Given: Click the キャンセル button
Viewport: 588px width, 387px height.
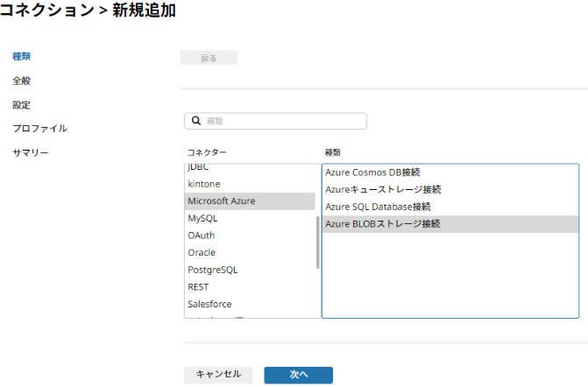Looking at the screenshot, I should click(218, 375).
